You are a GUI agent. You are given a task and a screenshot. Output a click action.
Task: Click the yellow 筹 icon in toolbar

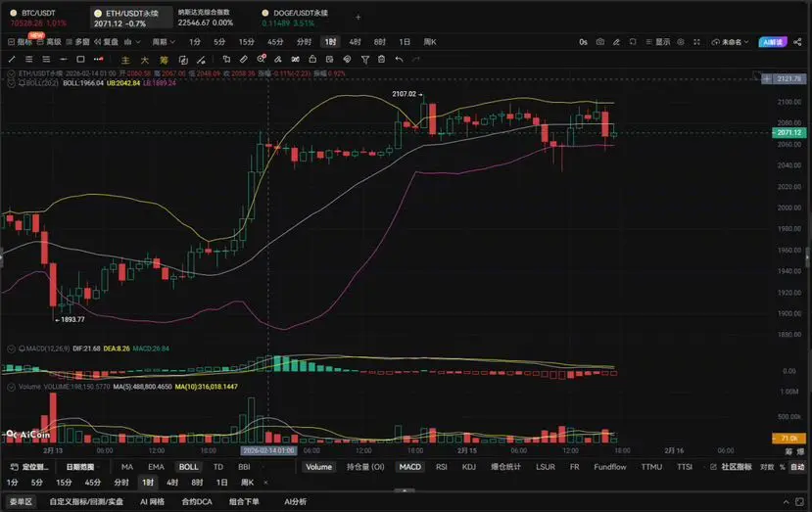(164, 60)
